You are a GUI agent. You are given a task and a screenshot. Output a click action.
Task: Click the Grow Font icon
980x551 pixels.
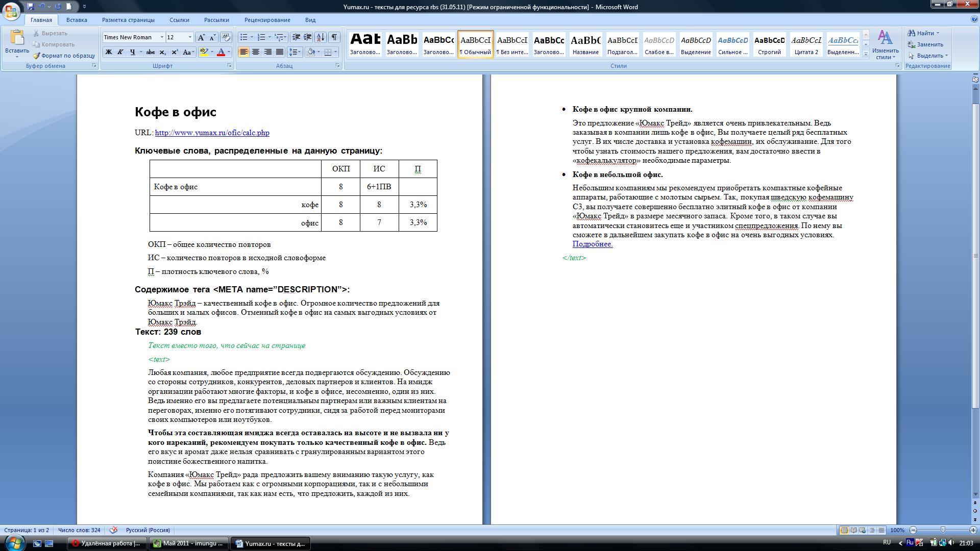201,37
